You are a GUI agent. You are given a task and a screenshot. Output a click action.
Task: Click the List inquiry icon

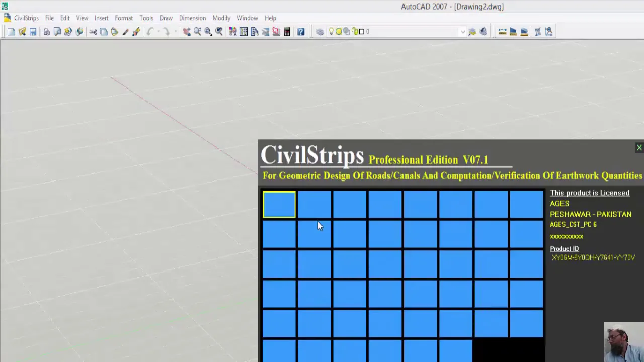[x=538, y=32]
